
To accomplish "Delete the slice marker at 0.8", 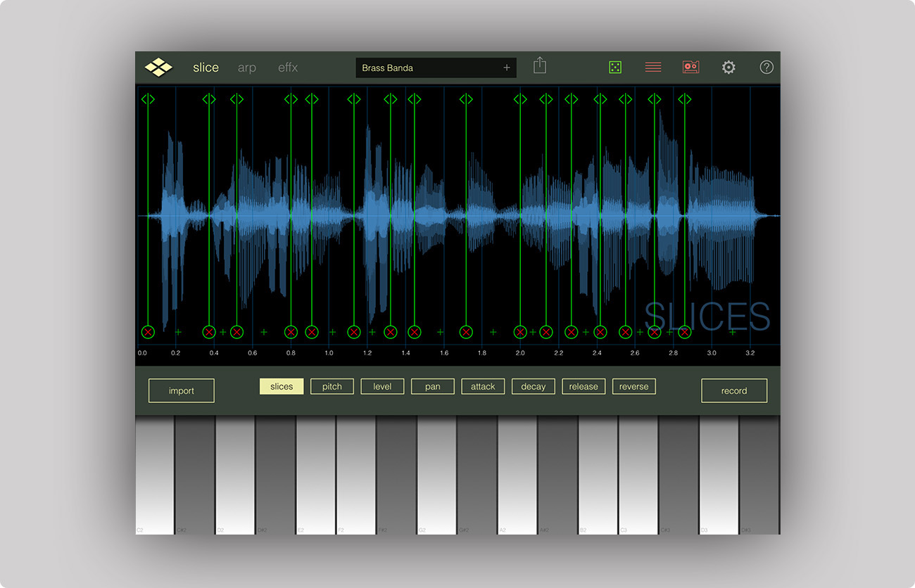I will 291,332.
